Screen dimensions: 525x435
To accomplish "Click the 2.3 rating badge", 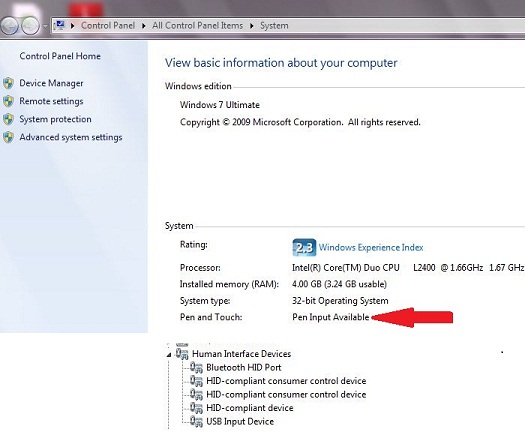I will click(x=304, y=247).
